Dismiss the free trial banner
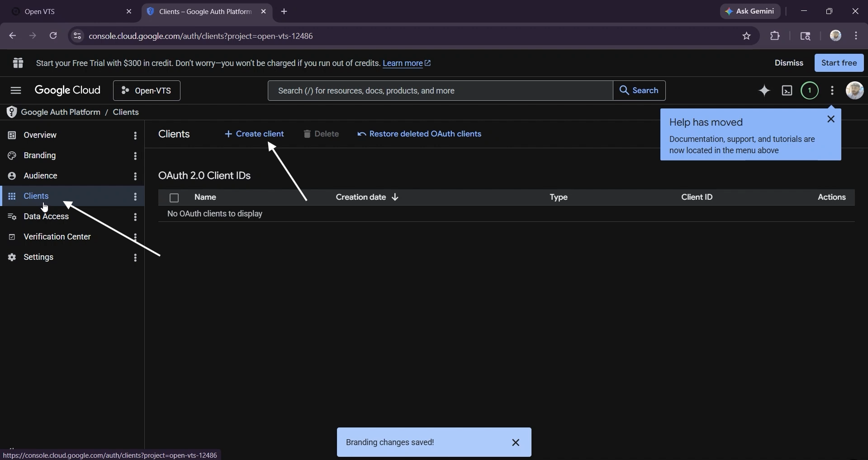Viewport: 868px width, 460px height. 789,63
